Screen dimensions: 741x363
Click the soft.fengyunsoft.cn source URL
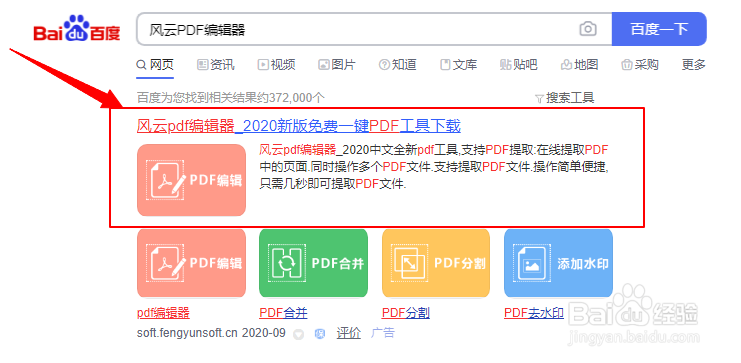[x=187, y=333]
